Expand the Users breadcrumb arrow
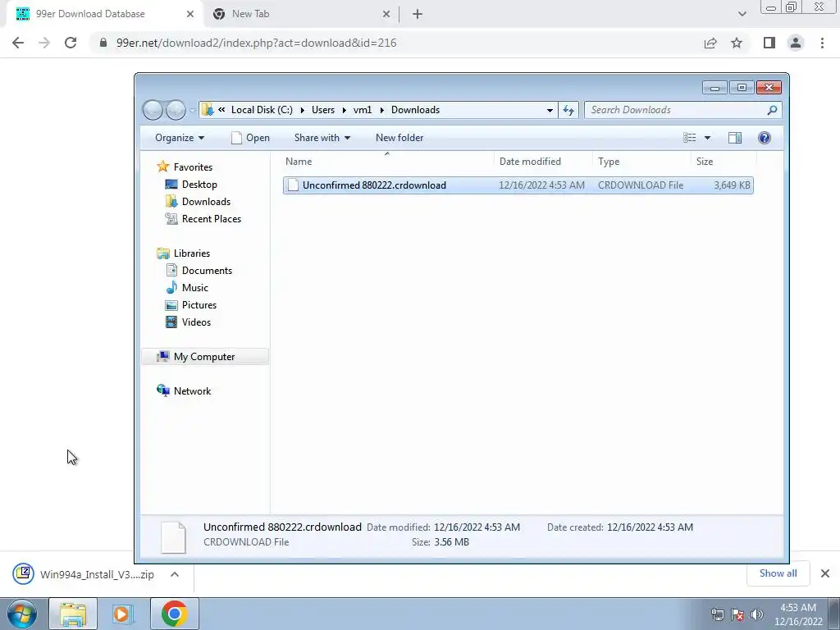The height and width of the screenshot is (630, 840). (344, 110)
